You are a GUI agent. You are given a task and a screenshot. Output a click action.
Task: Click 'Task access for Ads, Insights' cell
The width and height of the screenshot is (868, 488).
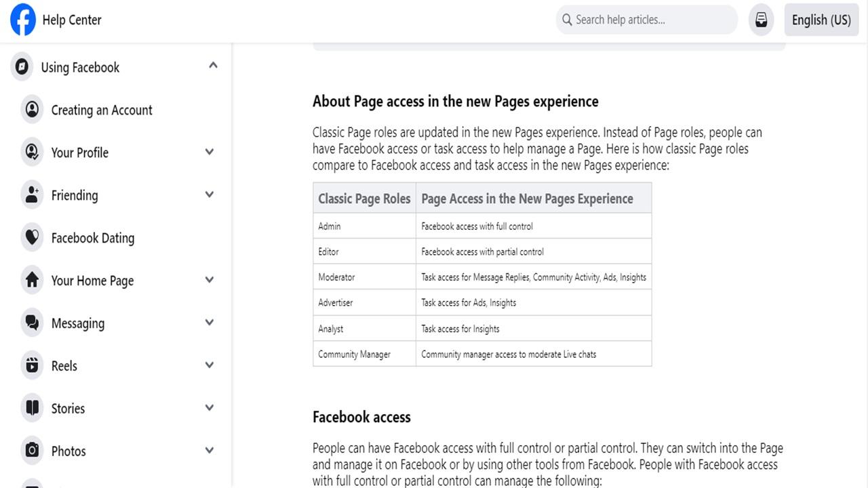point(534,303)
